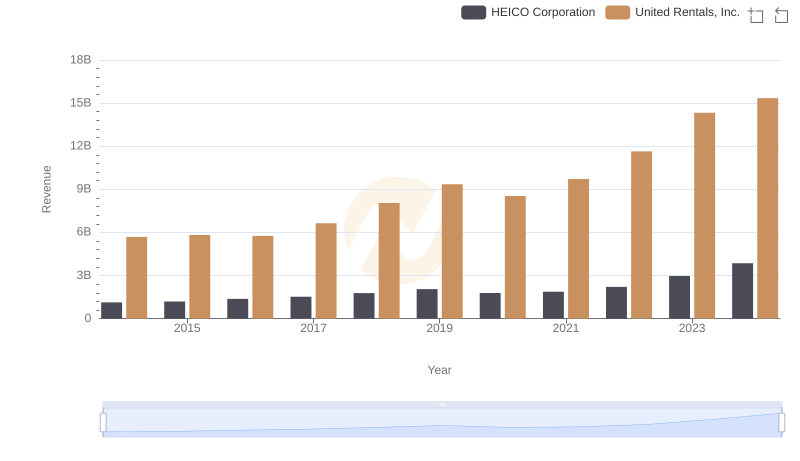Select the right handle of zoom slider
The image size is (800, 461).
782,423
